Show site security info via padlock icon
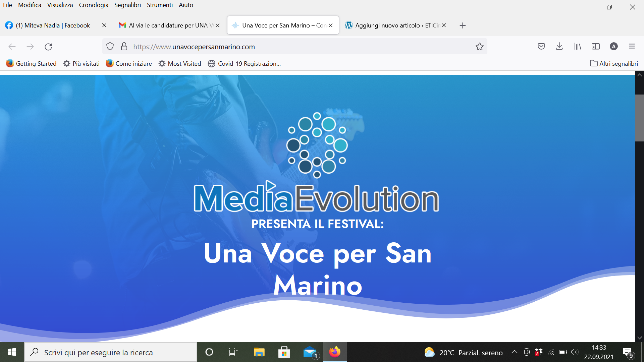Image resolution: width=644 pixels, height=362 pixels. coord(124,47)
